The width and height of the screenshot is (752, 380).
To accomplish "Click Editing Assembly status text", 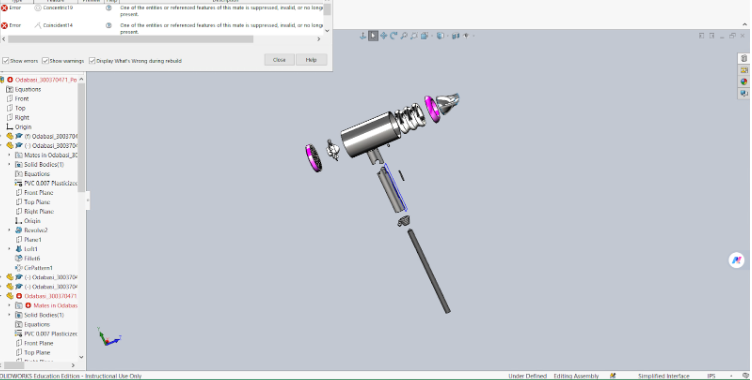I will (576, 376).
